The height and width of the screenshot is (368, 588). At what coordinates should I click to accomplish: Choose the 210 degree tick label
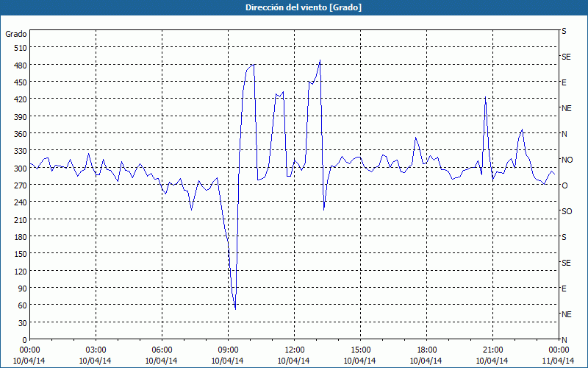[x=21, y=219]
